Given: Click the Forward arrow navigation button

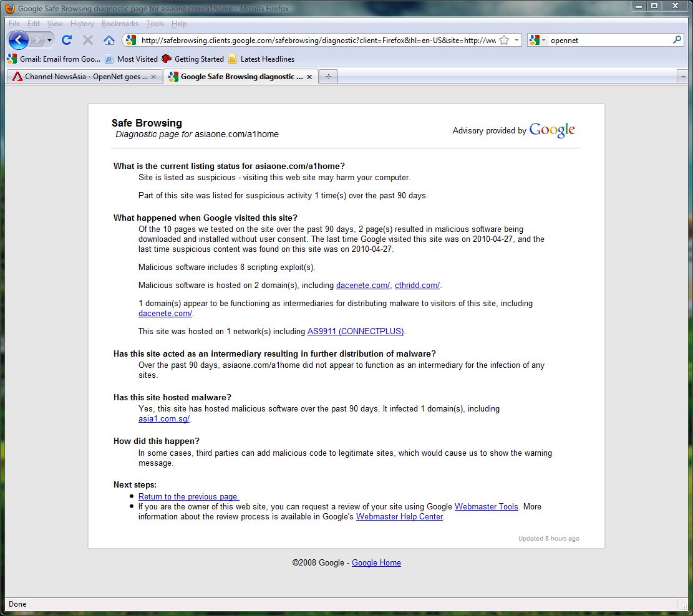Looking at the screenshot, I should coord(37,40).
